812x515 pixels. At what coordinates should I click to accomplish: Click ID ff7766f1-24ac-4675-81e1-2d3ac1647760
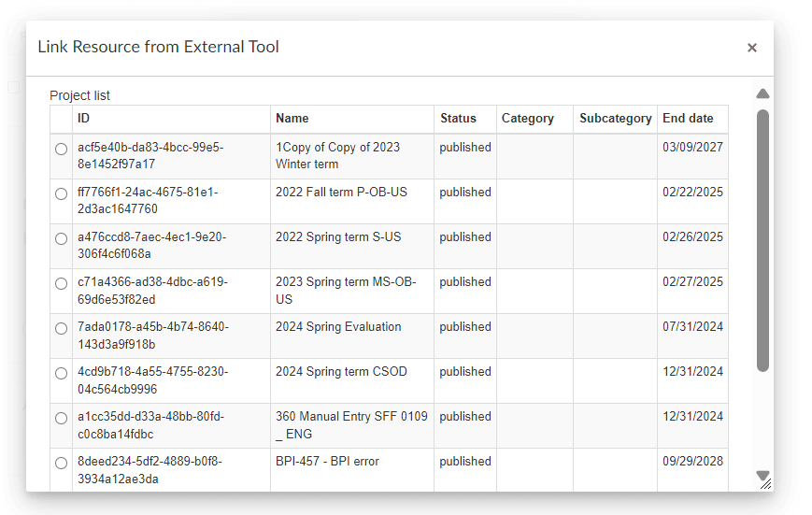[149, 201]
